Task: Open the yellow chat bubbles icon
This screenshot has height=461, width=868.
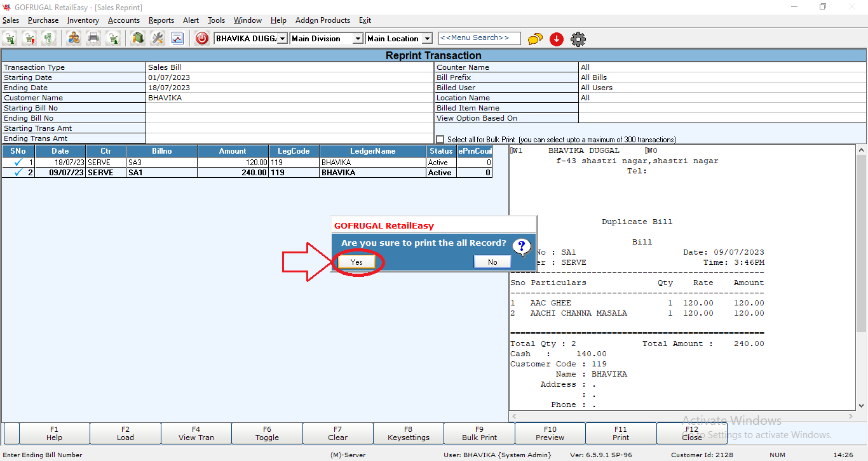Action: (535, 39)
